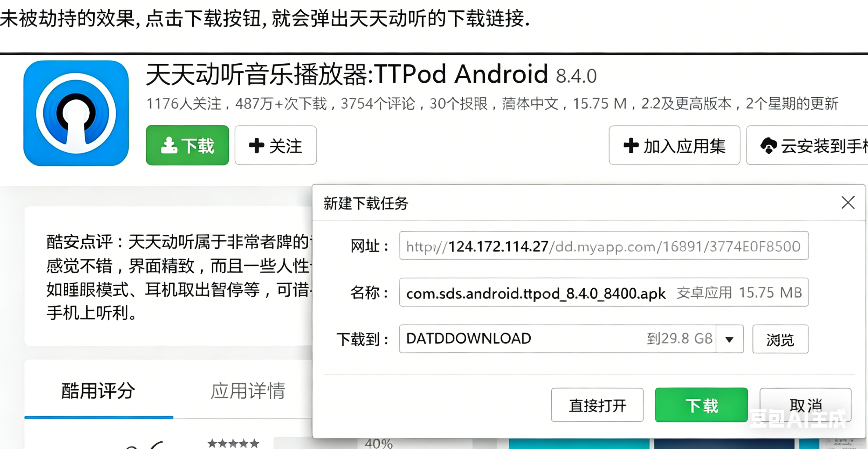Click the plus icon on the 关注 button
This screenshot has width=868, height=449.
pos(256,145)
